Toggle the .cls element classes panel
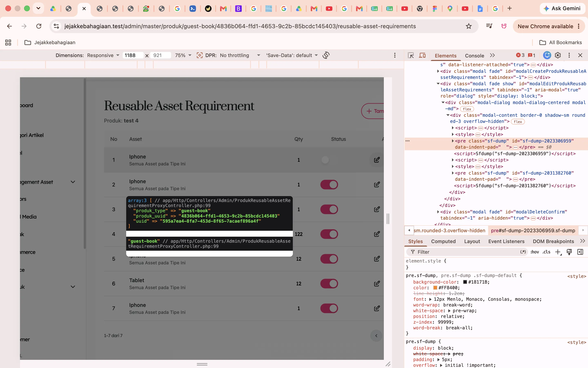The width and height of the screenshot is (588, 368). pyautogui.click(x=546, y=252)
